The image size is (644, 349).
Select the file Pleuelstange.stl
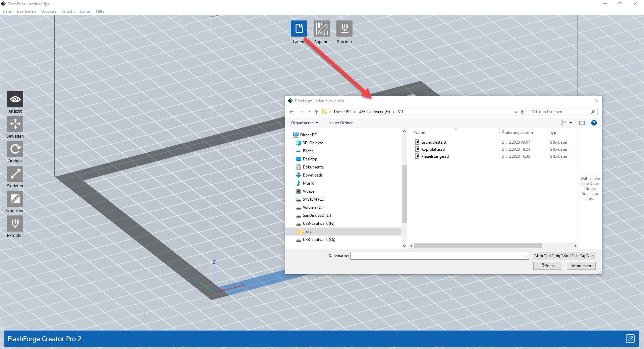435,156
